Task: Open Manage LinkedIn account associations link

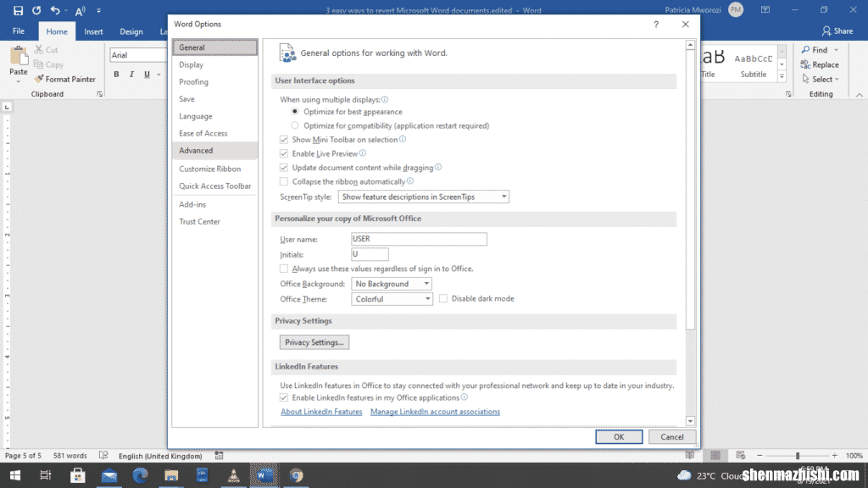Action: coord(435,412)
